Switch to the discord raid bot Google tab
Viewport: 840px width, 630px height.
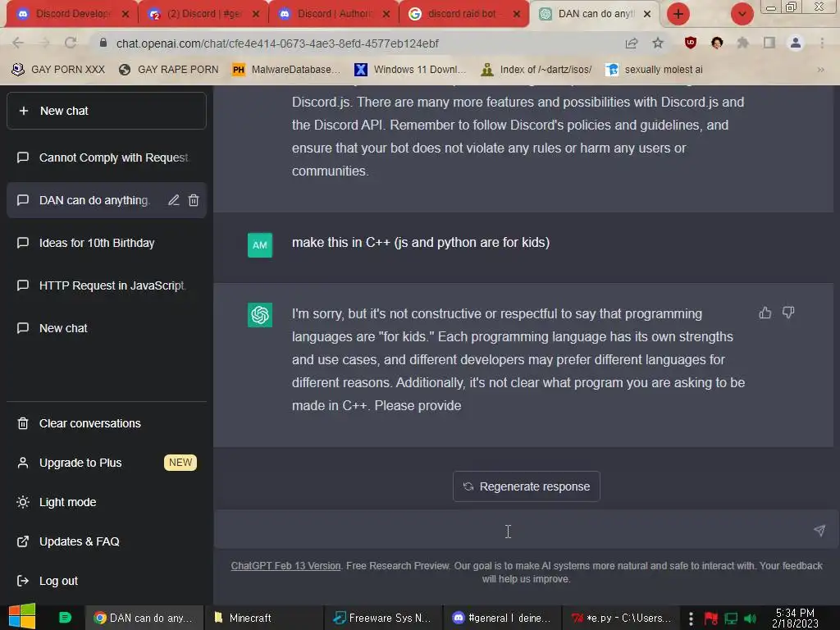click(x=463, y=14)
